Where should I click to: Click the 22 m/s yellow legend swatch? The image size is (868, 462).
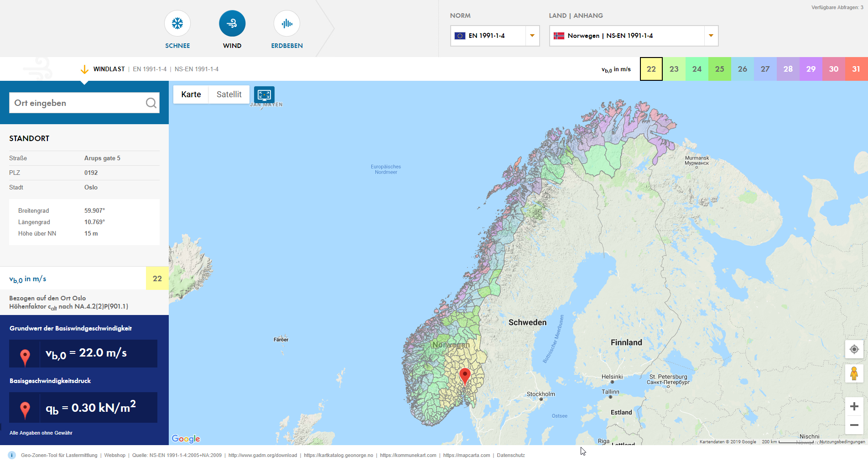pyautogui.click(x=651, y=69)
